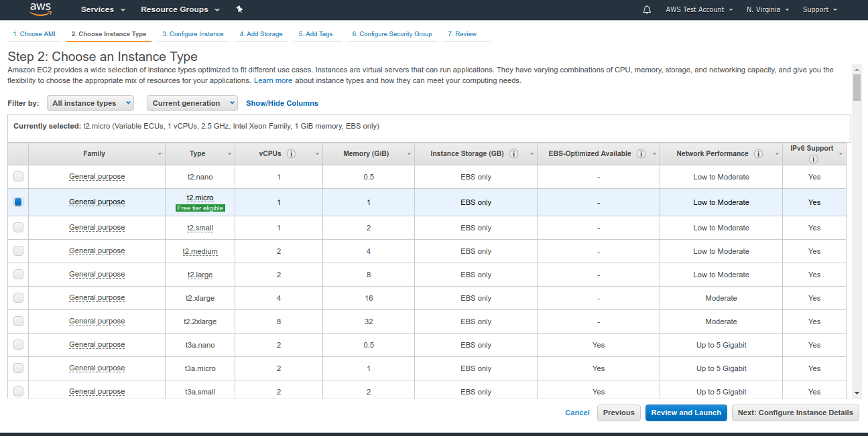Open the notifications bell
Image resolution: width=868 pixels, height=436 pixels.
[646, 9]
